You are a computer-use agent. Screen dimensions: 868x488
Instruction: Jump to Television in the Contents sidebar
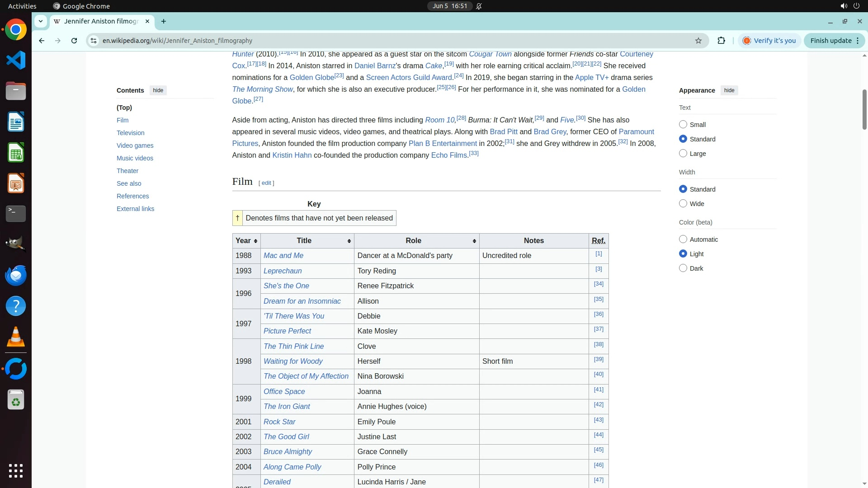pyautogui.click(x=130, y=133)
